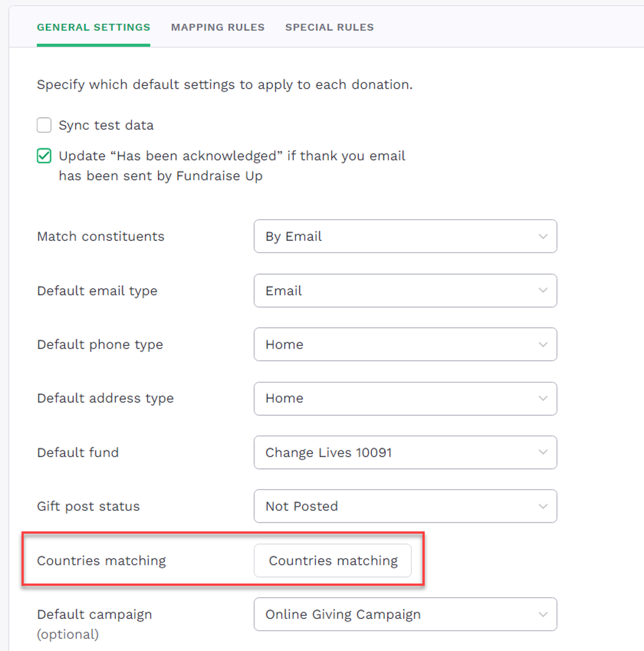Switch to the Mapping Rules tab
644x651 pixels.
coord(217,27)
